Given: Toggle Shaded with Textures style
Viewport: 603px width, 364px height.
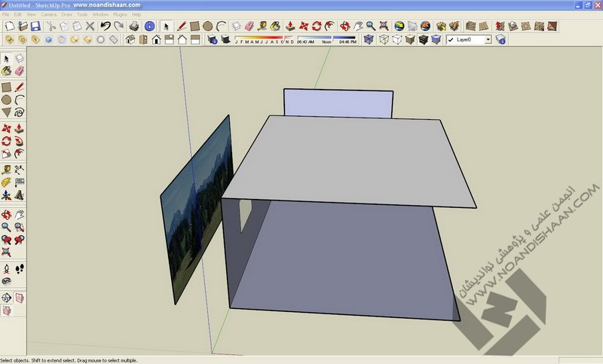Looking at the screenshot, I should 424,39.
